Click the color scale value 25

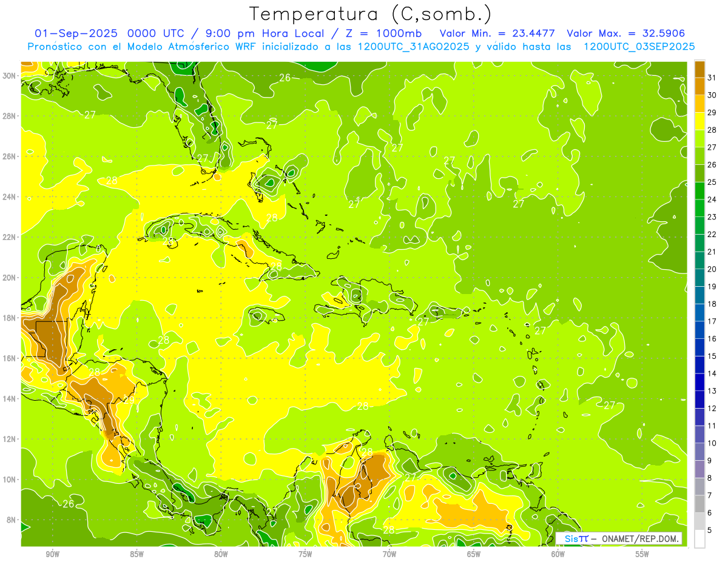712,182
